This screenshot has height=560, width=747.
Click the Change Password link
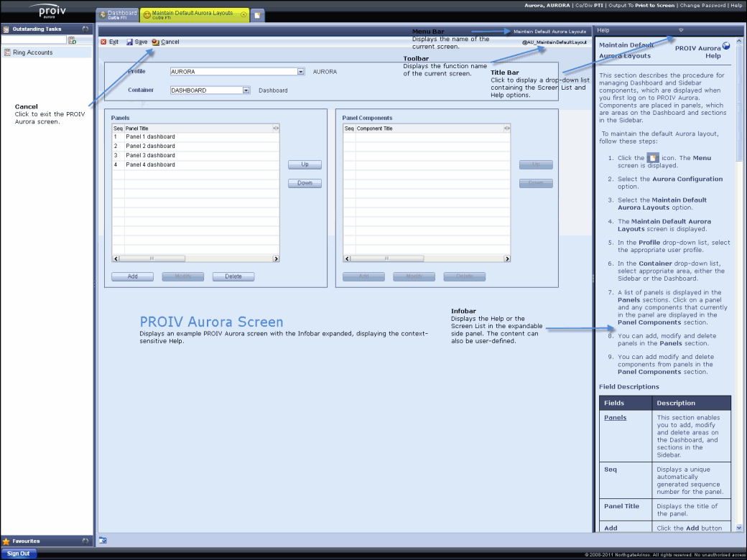coord(703,5)
